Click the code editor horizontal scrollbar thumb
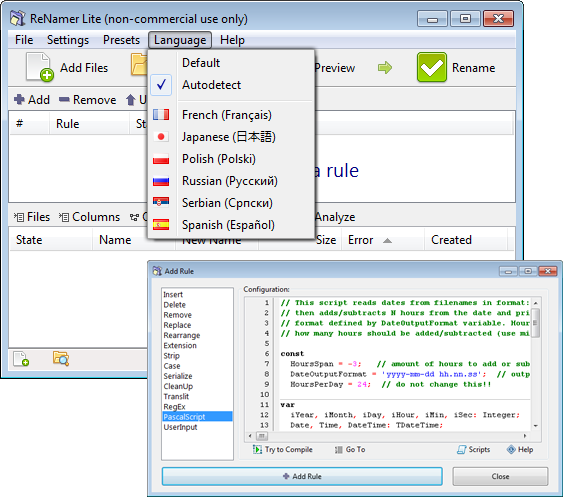 [x=262, y=436]
